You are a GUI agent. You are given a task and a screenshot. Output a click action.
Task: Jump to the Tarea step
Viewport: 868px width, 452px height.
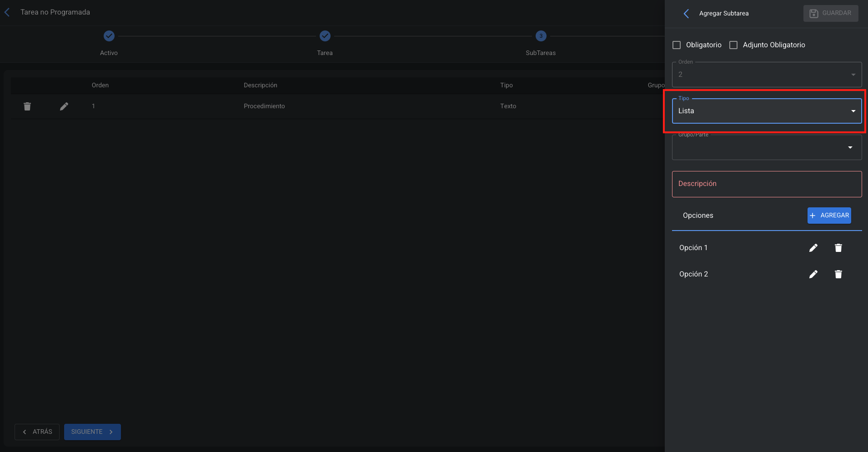coord(325,36)
